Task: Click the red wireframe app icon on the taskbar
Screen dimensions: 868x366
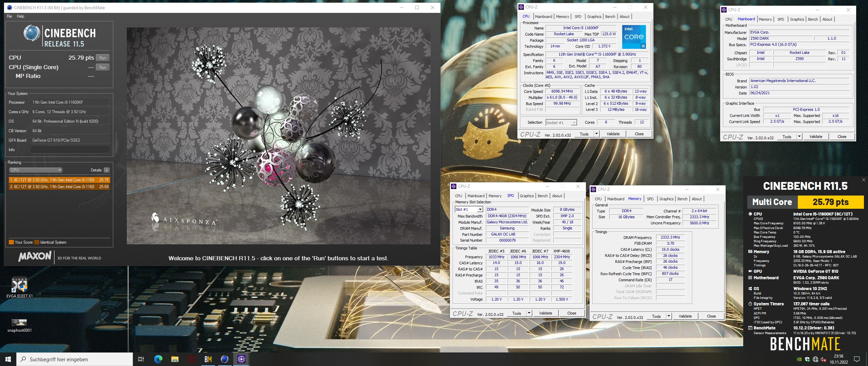Action: pyautogui.click(x=191, y=359)
